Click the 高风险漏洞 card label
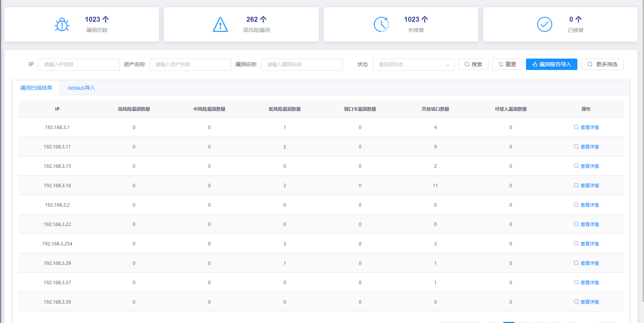Screen dimensions: 644x323 pos(257,30)
